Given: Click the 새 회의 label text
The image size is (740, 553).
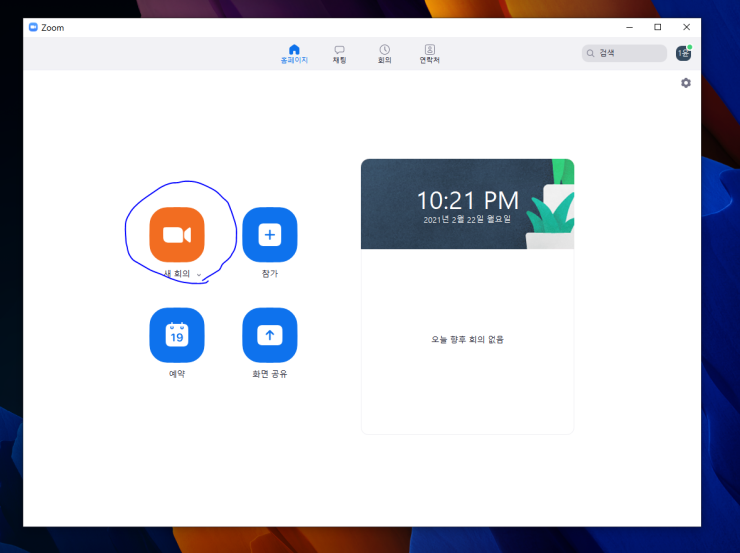Looking at the screenshot, I should 177,274.
